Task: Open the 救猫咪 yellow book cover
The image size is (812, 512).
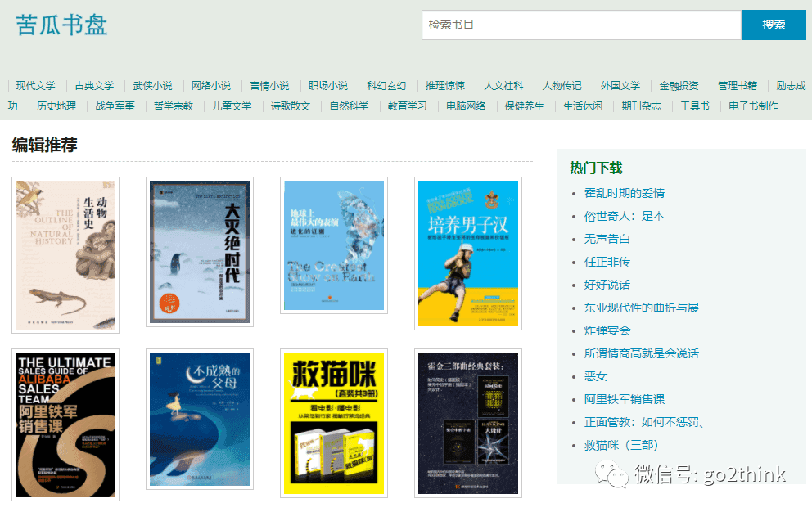Action: [334, 424]
